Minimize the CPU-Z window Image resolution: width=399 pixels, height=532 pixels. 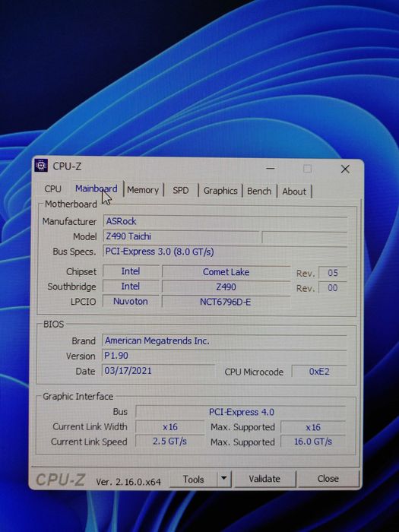pos(271,168)
